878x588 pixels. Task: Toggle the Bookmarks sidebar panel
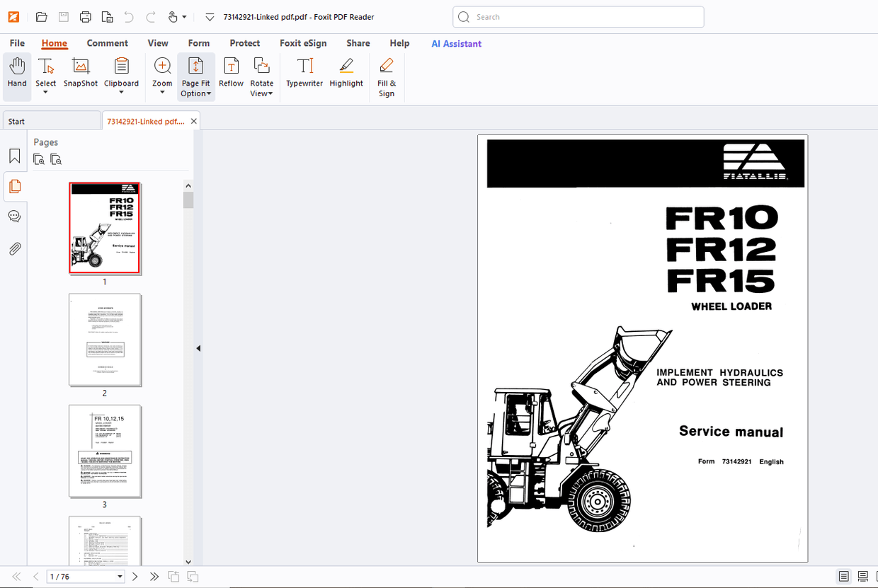pos(14,156)
